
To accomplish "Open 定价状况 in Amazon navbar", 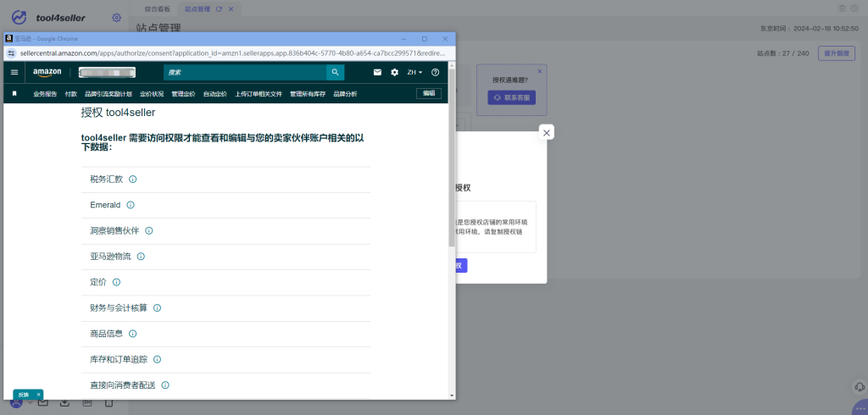I will [152, 94].
